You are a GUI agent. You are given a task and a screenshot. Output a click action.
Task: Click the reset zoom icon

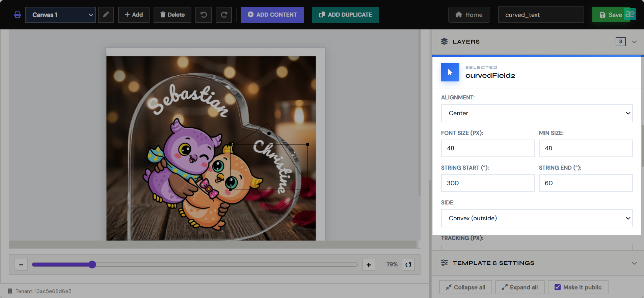tap(408, 265)
